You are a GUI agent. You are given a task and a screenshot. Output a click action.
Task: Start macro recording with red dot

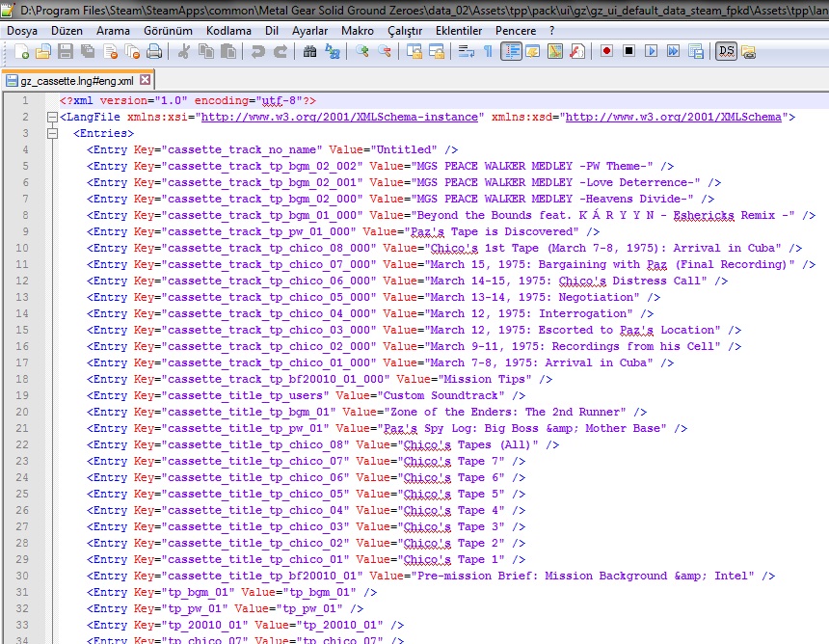[606, 51]
